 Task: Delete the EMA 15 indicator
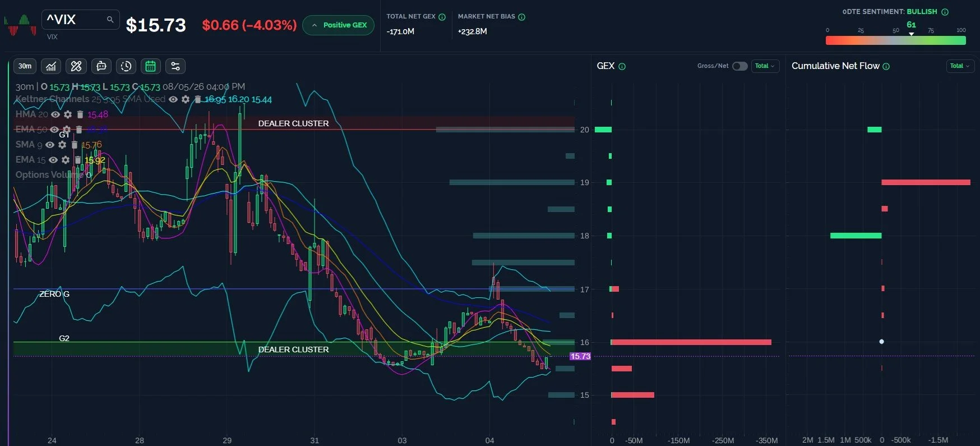pyautogui.click(x=78, y=160)
